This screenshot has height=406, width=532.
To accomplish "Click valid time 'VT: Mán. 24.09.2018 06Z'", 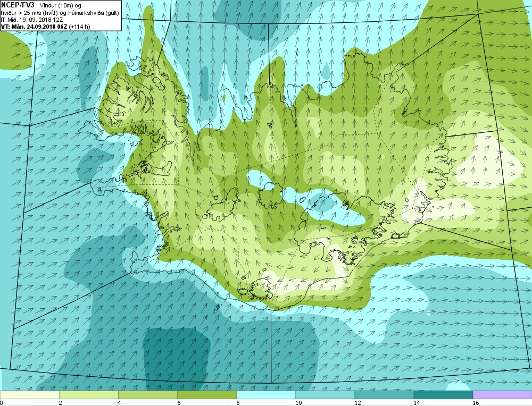I will [34, 27].
